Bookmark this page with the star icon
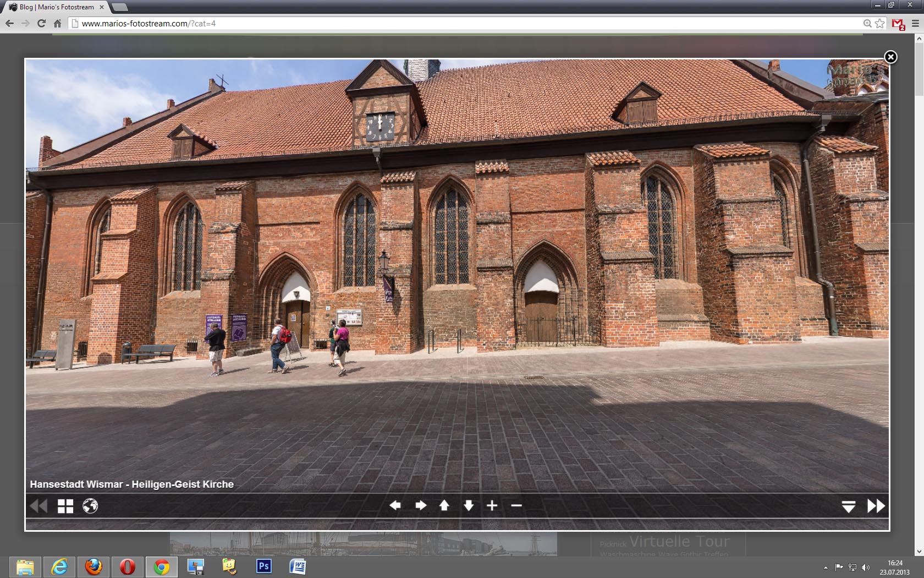 [x=880, y=23]
